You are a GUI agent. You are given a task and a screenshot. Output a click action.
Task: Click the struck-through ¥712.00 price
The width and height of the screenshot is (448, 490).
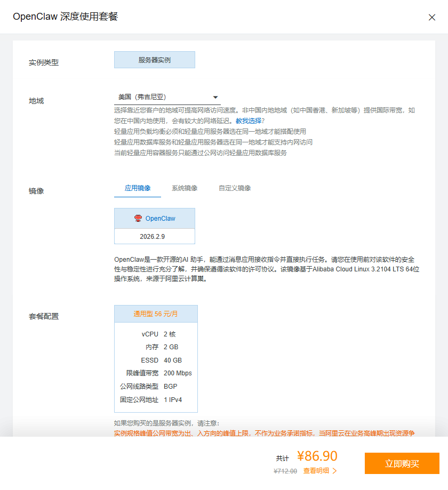point(285,471)
